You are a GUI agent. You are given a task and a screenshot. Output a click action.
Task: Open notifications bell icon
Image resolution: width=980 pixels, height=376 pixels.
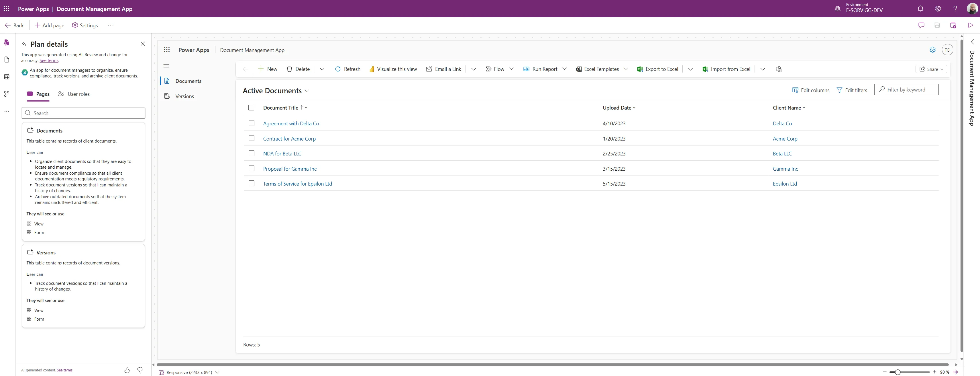(x=920, y=8)
